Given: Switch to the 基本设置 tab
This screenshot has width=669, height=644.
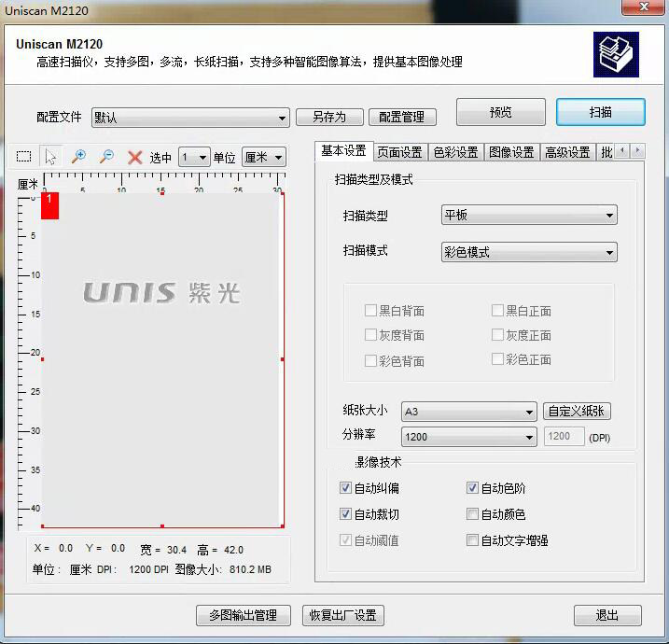Looking at the screenshot, I should click(344, 150).
